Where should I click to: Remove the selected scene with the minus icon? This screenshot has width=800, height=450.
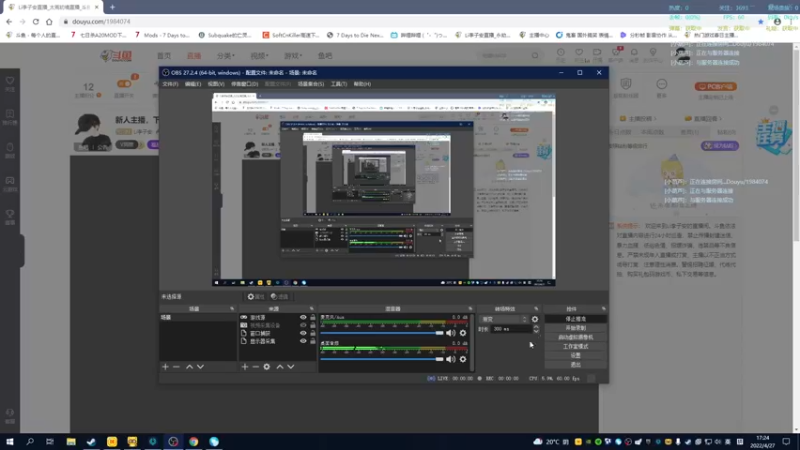coord(177,367)
